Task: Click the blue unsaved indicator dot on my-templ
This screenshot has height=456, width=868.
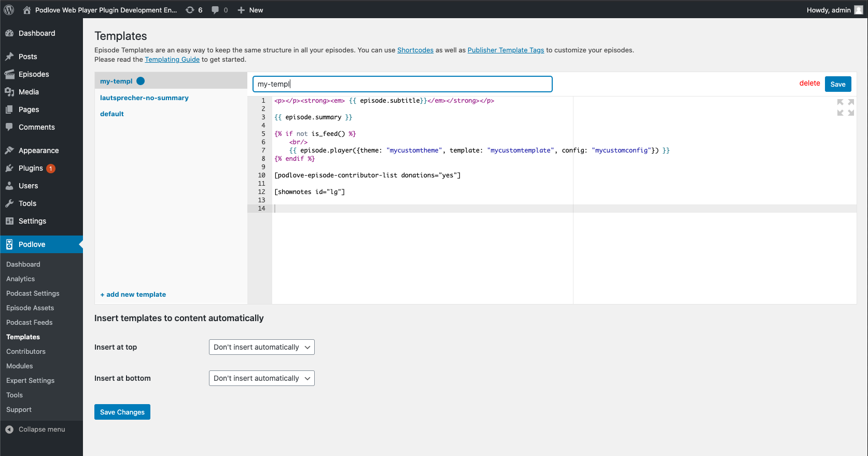Action: pos(141,81)
